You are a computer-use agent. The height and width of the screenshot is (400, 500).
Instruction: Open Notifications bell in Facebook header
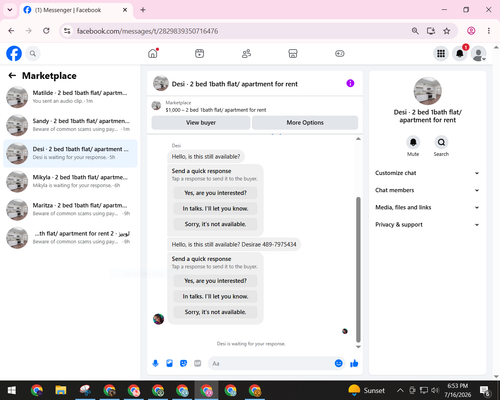point(460,53)
